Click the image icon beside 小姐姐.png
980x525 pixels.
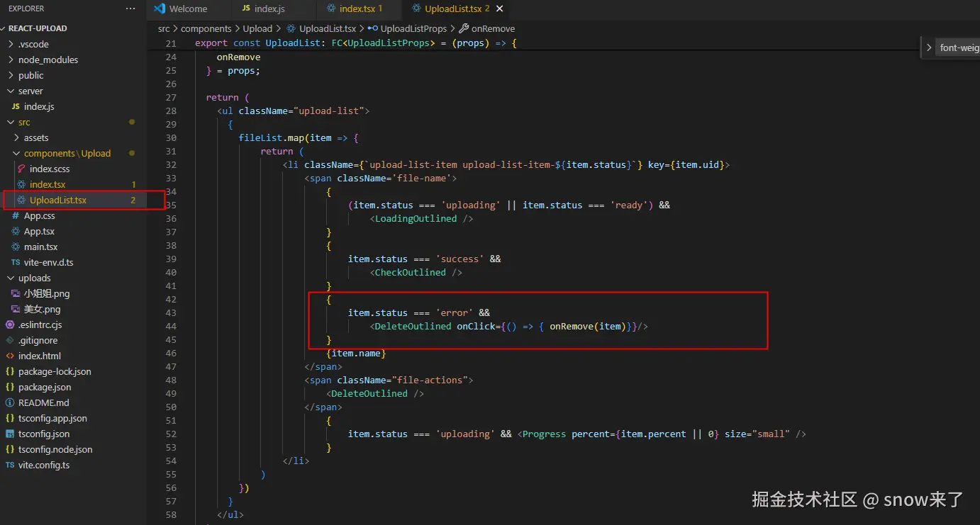tap(16, 293)
